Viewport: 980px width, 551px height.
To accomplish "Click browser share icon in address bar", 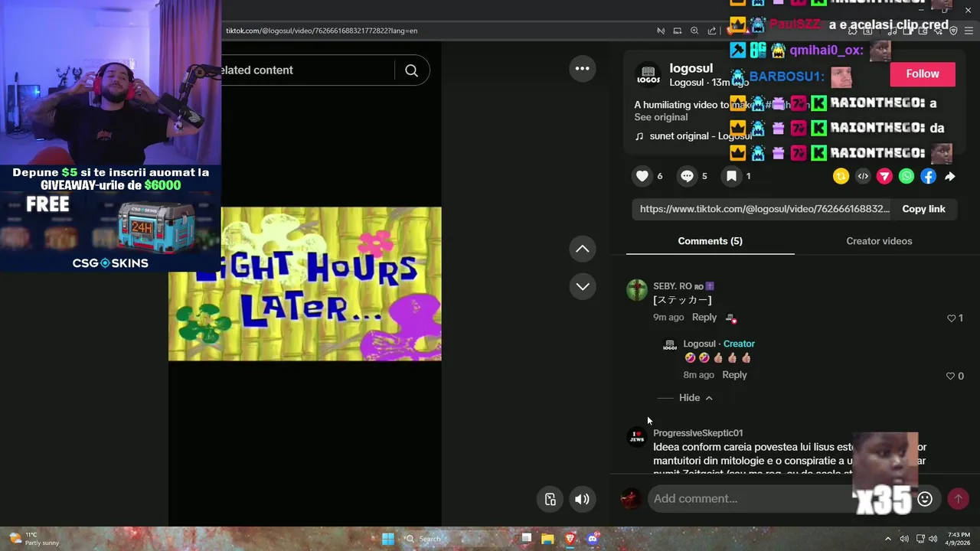I will click(711, 31).
